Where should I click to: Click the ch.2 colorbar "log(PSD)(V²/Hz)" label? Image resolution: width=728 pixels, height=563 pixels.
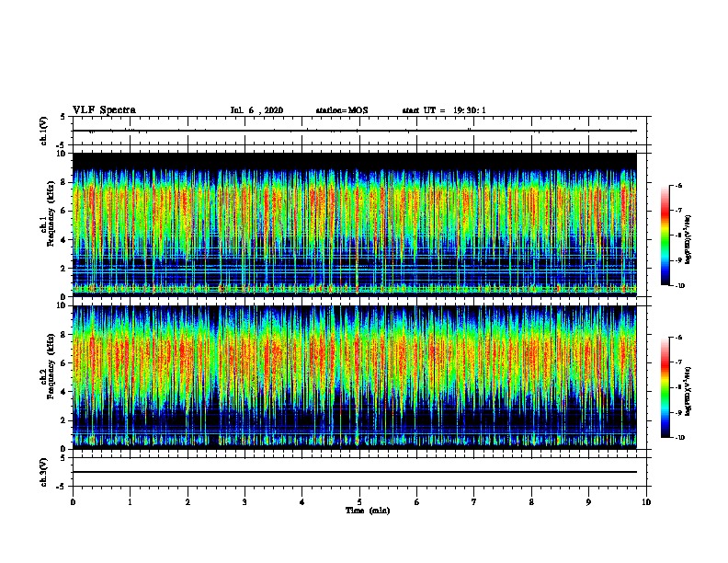688,391
